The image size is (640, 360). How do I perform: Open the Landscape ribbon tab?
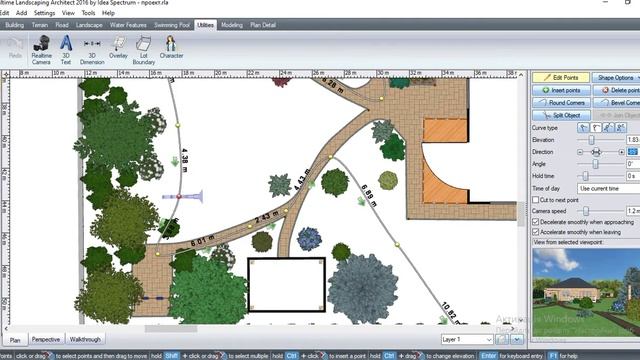point(89,25)
